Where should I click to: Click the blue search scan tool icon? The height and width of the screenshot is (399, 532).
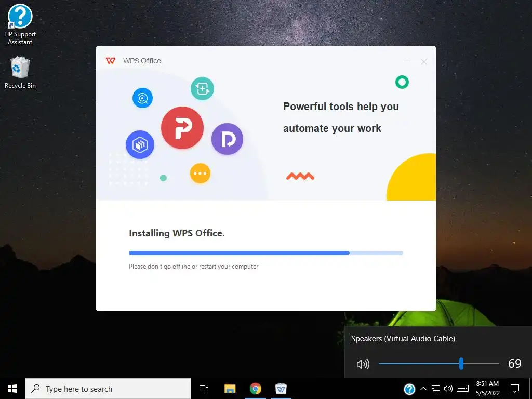(142, 98)
